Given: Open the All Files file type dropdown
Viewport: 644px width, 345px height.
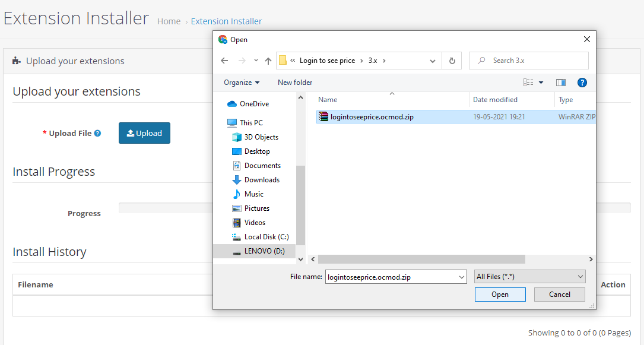Looking at the screenshot, I should [x=529, y=276].
